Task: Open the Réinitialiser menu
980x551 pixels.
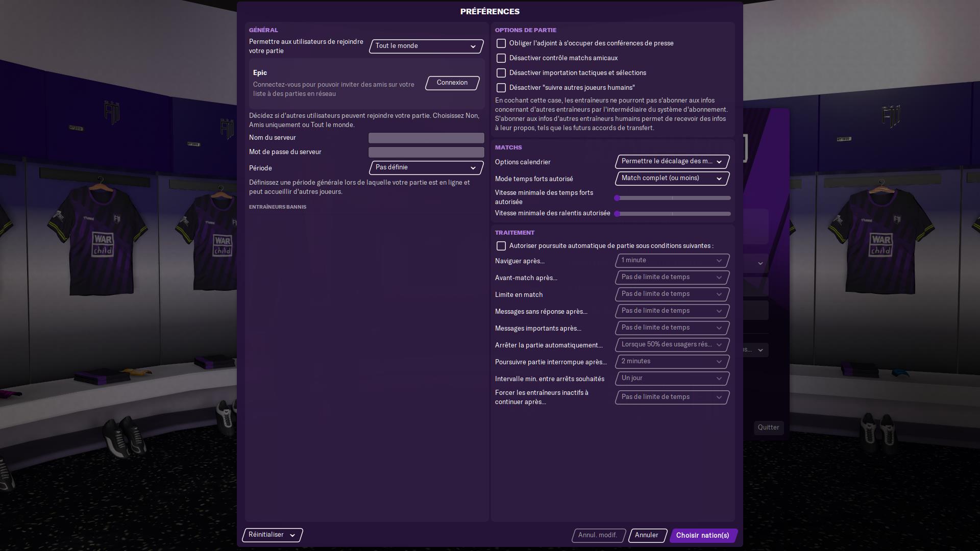Action: point(272,535)
